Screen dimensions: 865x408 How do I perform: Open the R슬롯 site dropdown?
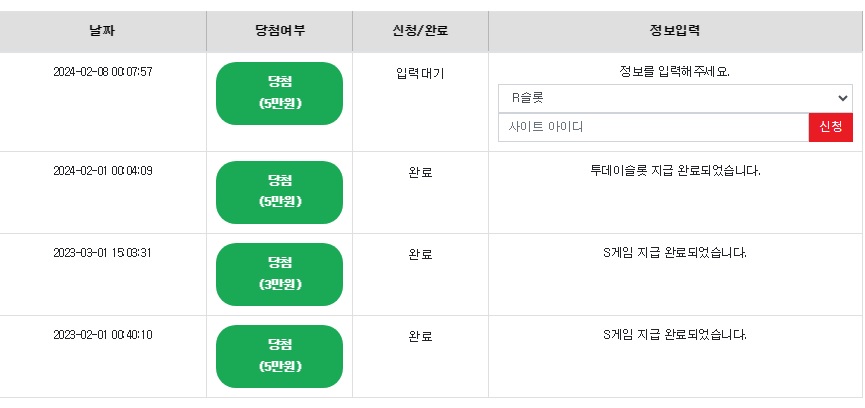click(675, 98)
